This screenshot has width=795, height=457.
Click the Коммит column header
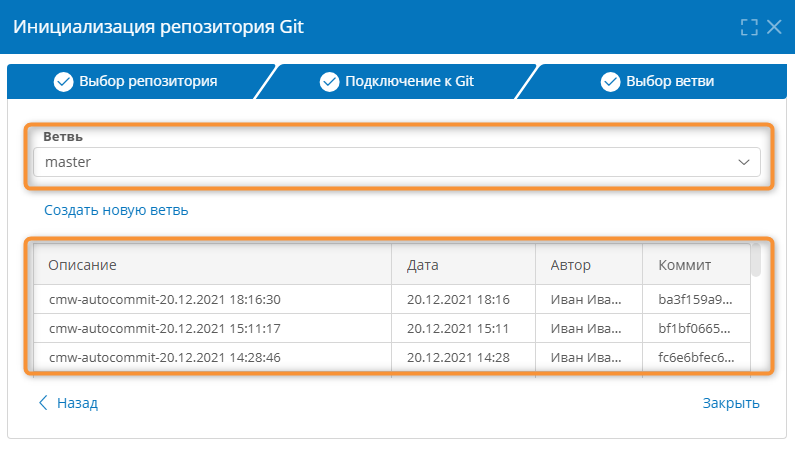[x=690, y=265]
